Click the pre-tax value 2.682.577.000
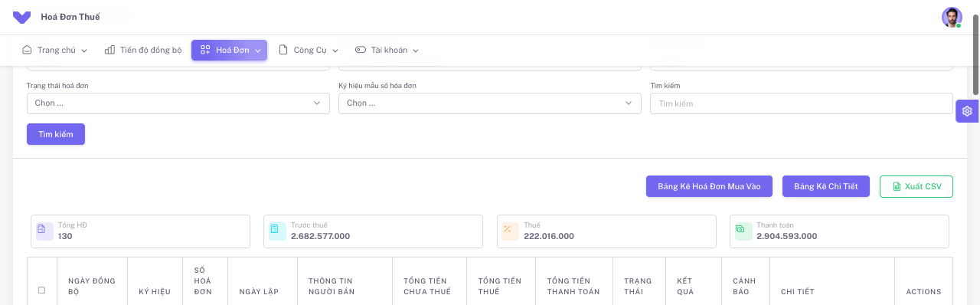 (320, 236)
